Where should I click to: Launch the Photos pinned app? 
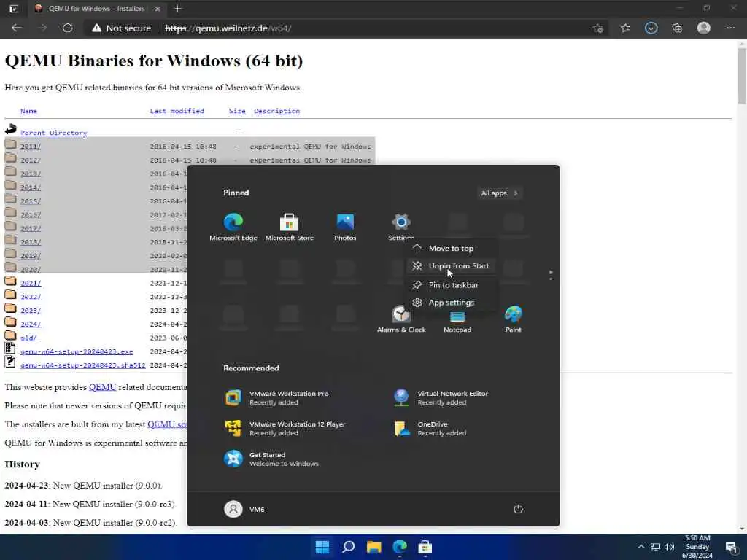pos(345,227)
